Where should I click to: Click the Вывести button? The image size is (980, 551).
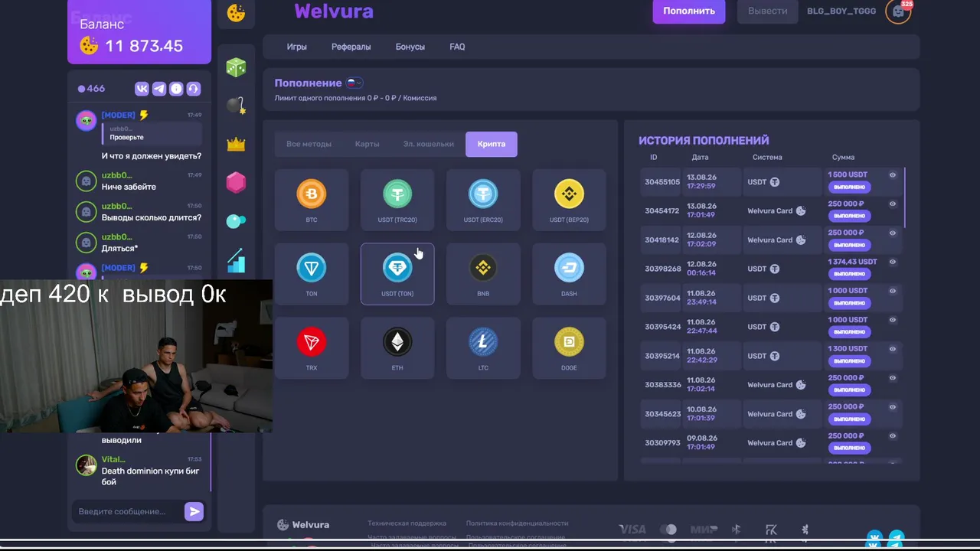point(768,11)
